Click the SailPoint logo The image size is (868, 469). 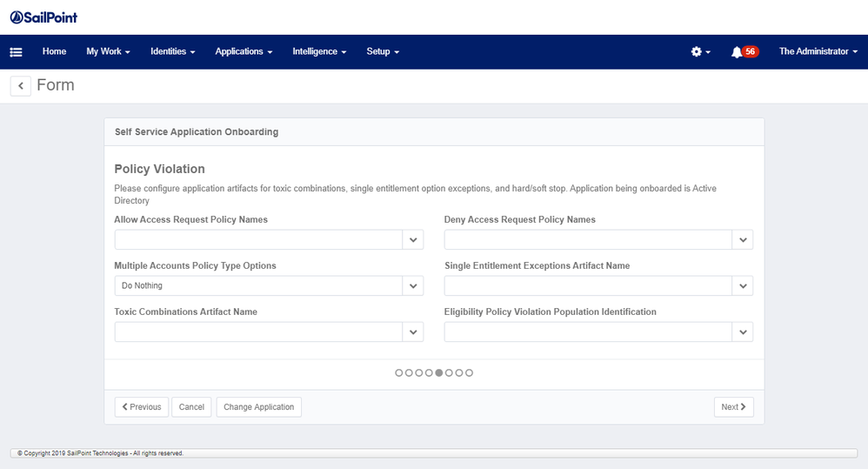point(44,17)
